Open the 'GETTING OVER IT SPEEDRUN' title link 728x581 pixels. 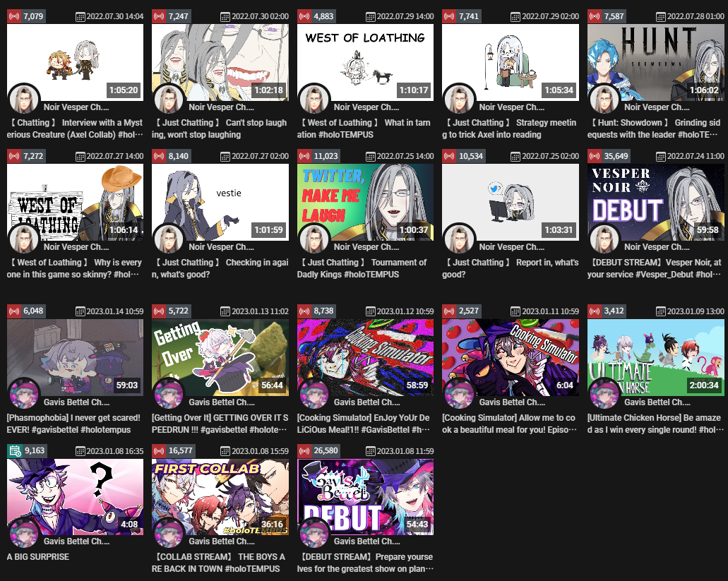(x=220, y=424)
